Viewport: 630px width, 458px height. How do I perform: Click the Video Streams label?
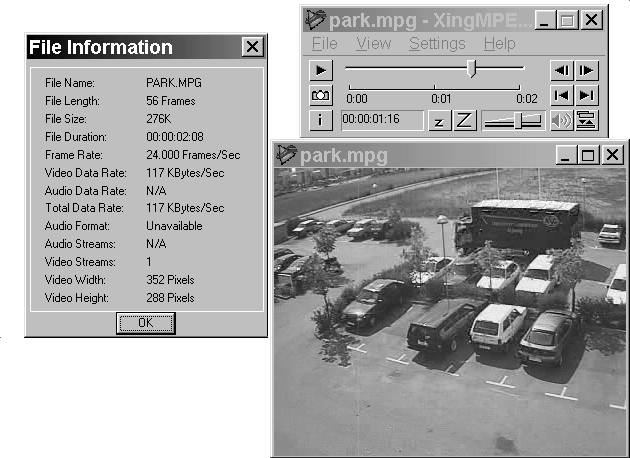(80, 262)
